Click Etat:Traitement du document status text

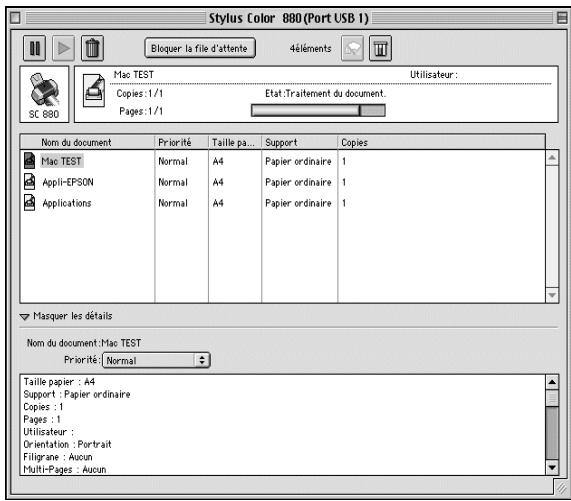coord(325,94)
